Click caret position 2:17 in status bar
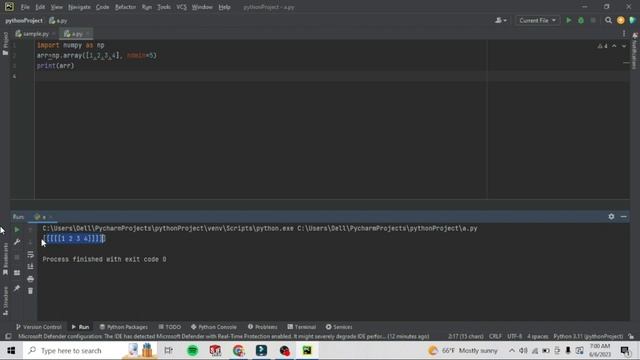Image resolution: width=640 pixels, height=360 pixels. (x=465, y=336)
